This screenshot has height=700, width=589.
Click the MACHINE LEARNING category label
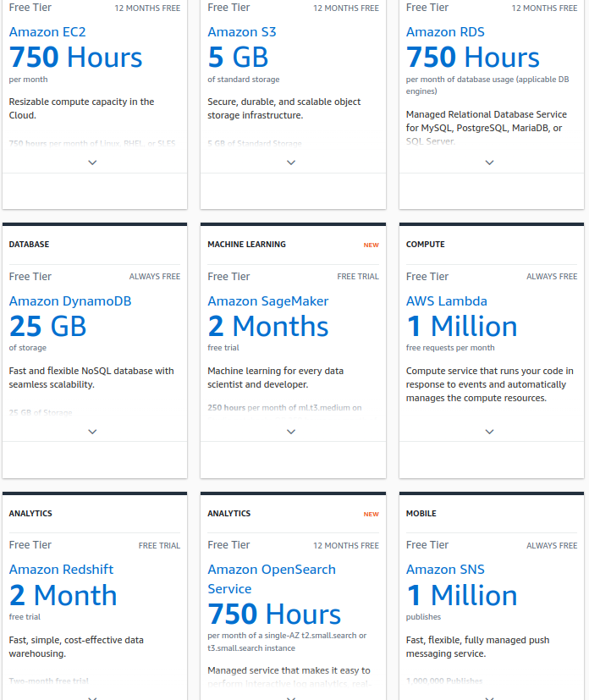click(247, 245)
